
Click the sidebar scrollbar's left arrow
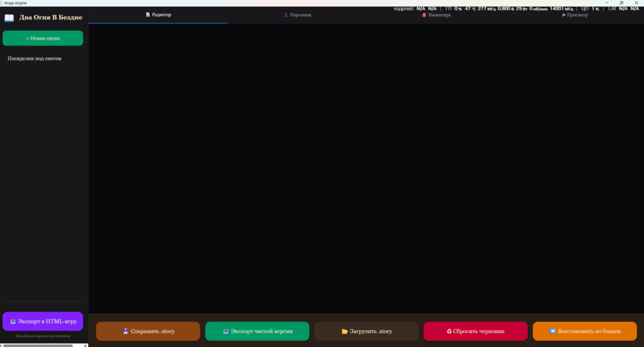[x=2, y=344]
